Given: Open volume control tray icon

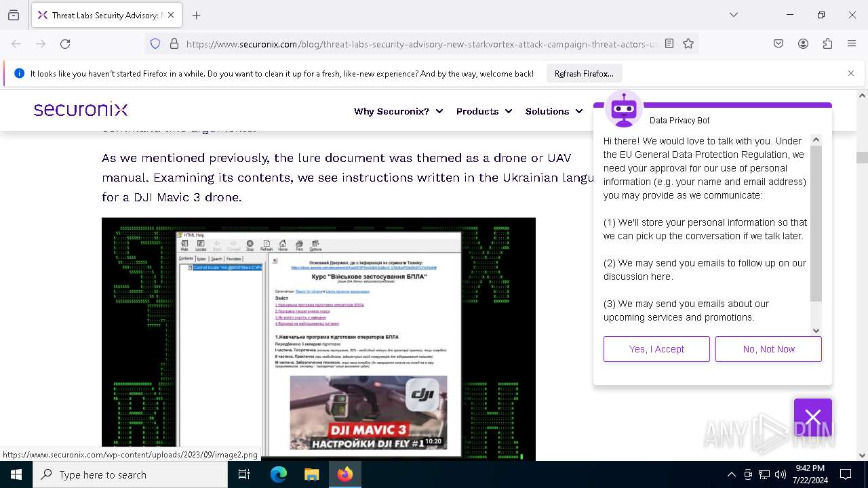Looking at the screenshot, I should (781, 474).
